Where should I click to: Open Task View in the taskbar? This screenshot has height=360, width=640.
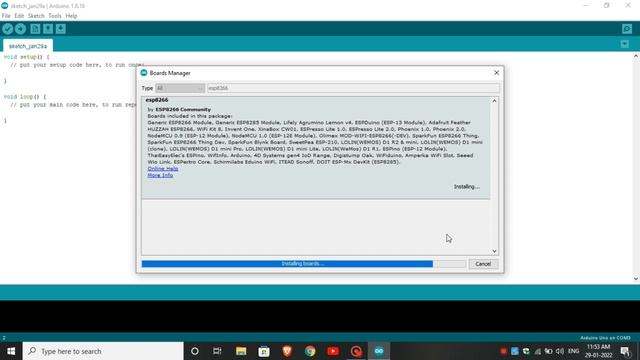tap(217, 351)
